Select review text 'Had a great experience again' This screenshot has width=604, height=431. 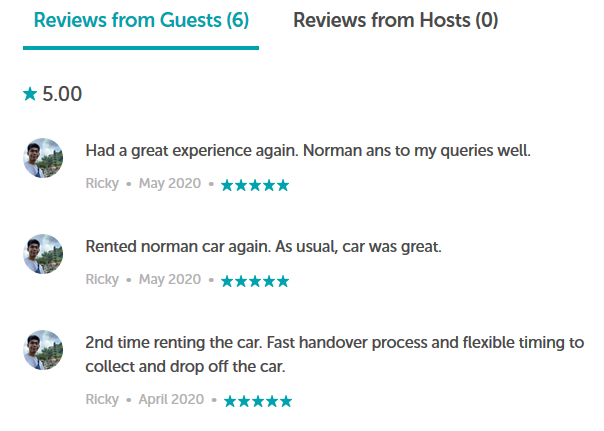[x=191, y=151]
